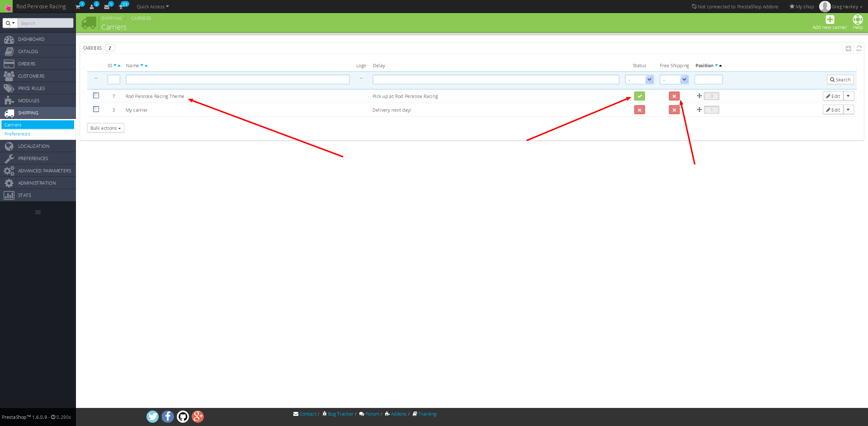The image size is (868, 426).
Task: Open the Bug Tracker footer link
Action: click(340, 414)
